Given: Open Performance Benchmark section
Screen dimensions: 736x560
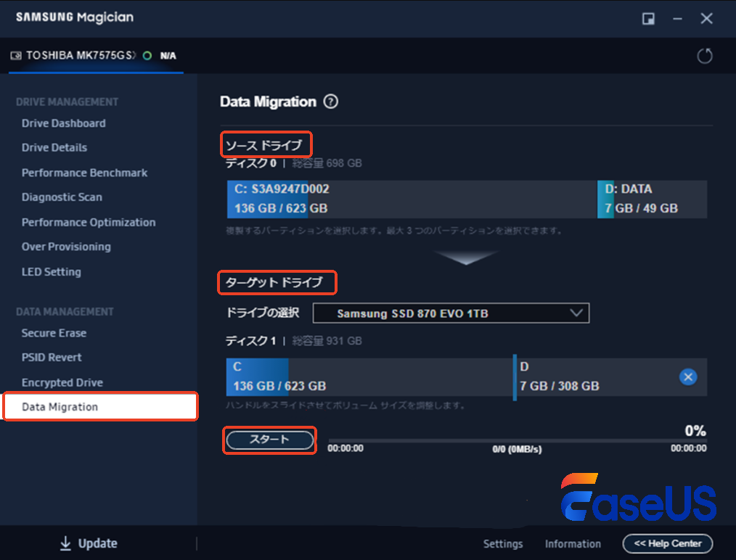Looking at the screenshot, I should 84,173.
